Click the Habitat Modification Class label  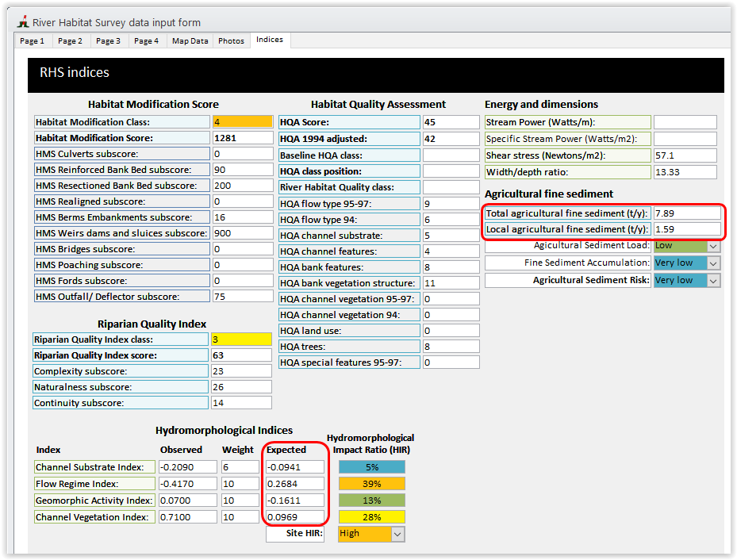pyautogui.click(x=122, y=122)
